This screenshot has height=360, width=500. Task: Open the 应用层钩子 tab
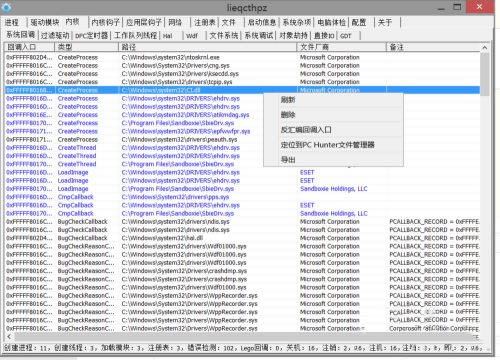144,22
